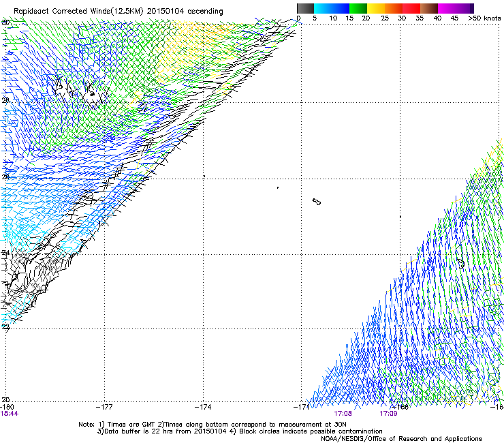Click the magenta 40–45 knots legend segment

[447, 8]
